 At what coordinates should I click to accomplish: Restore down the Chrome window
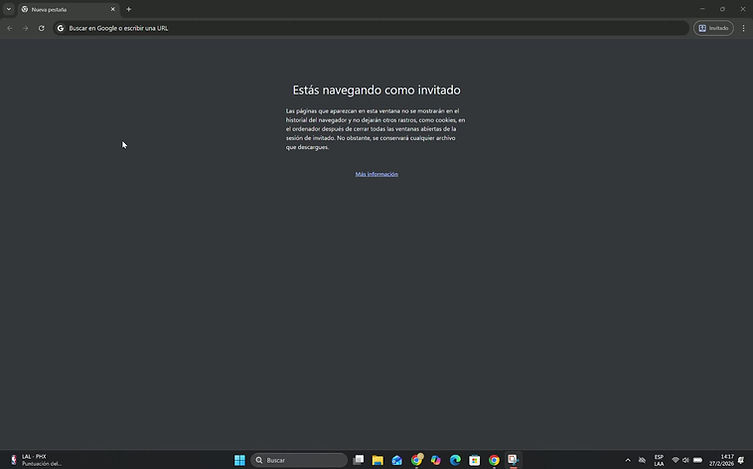click(x=722, y=9)
